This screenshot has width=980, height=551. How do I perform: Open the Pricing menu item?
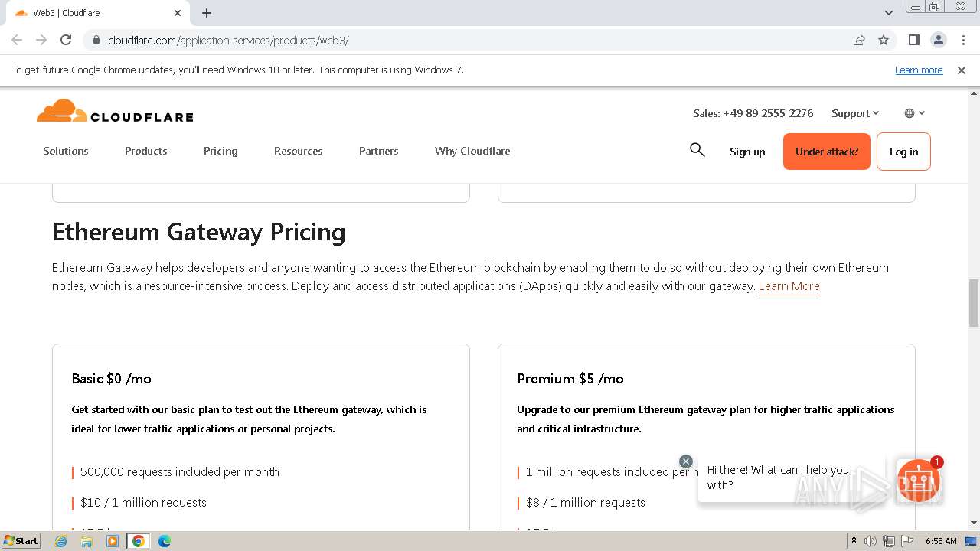click(220, 151)
